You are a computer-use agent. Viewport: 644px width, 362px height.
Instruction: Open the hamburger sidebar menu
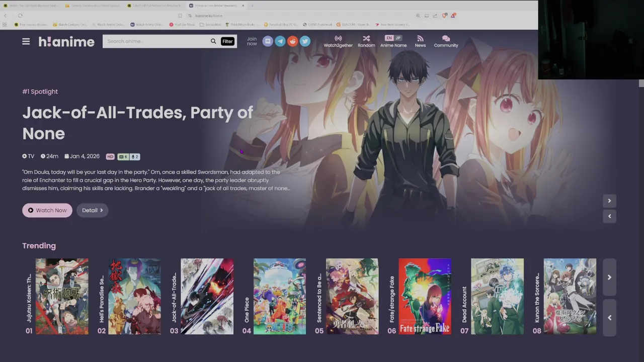tap(26, 41)
